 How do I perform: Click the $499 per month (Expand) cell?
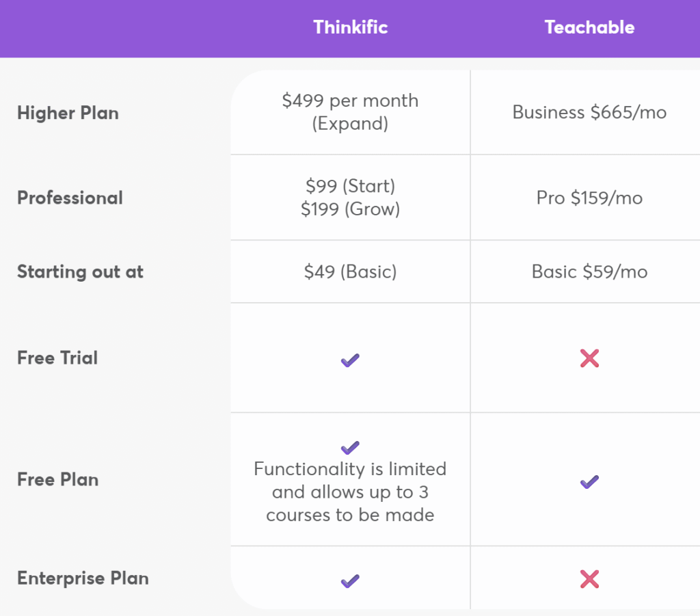pyautogui.click(x=351, y=112)
